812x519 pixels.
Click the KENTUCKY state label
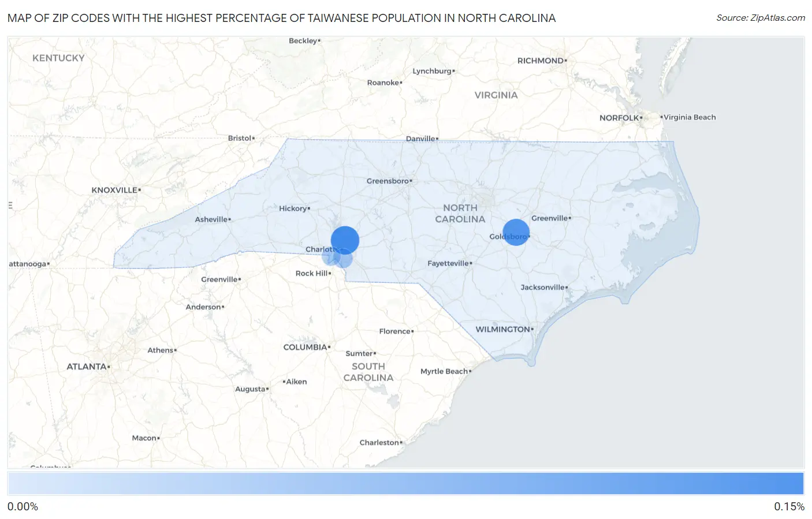tap(58, 58)
